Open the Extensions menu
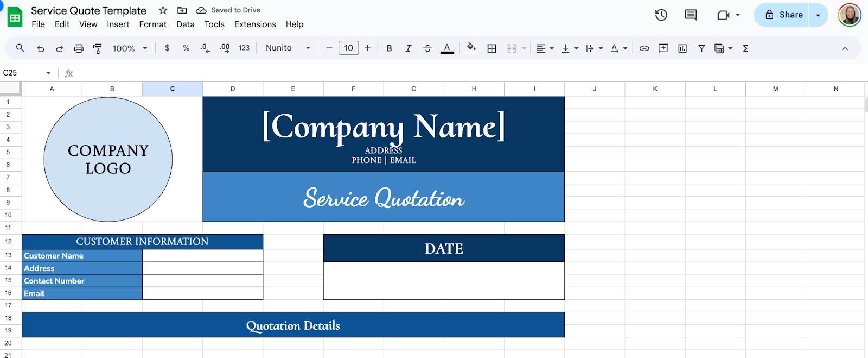The image size is (868, 358). coord(255,24)
